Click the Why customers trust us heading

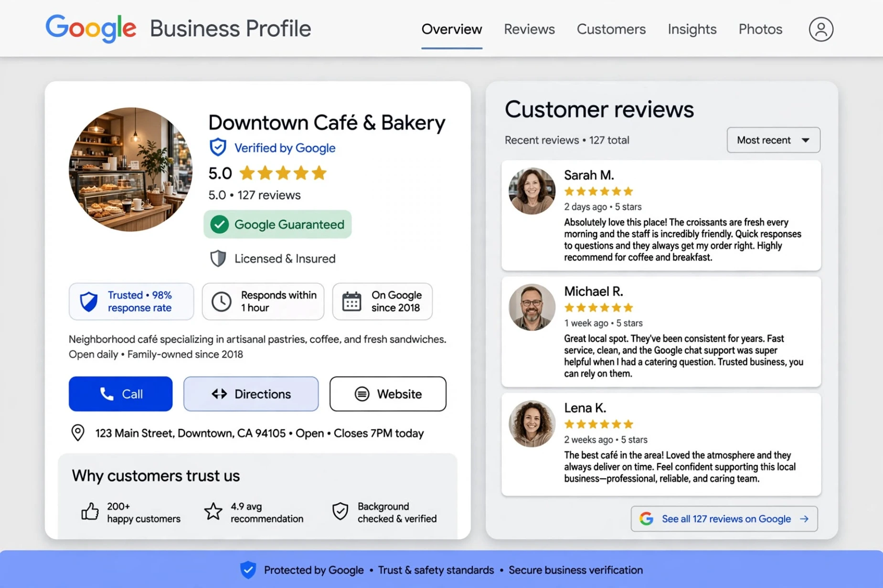[x=156, y=476]
